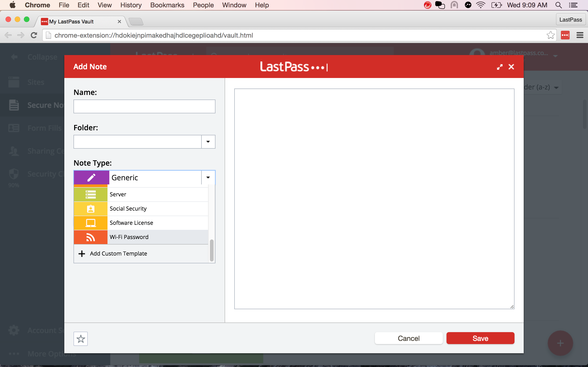The image size is (588, 367).
Task: Click the Wi-Fi Password note type icon
Action: (90, 237)
